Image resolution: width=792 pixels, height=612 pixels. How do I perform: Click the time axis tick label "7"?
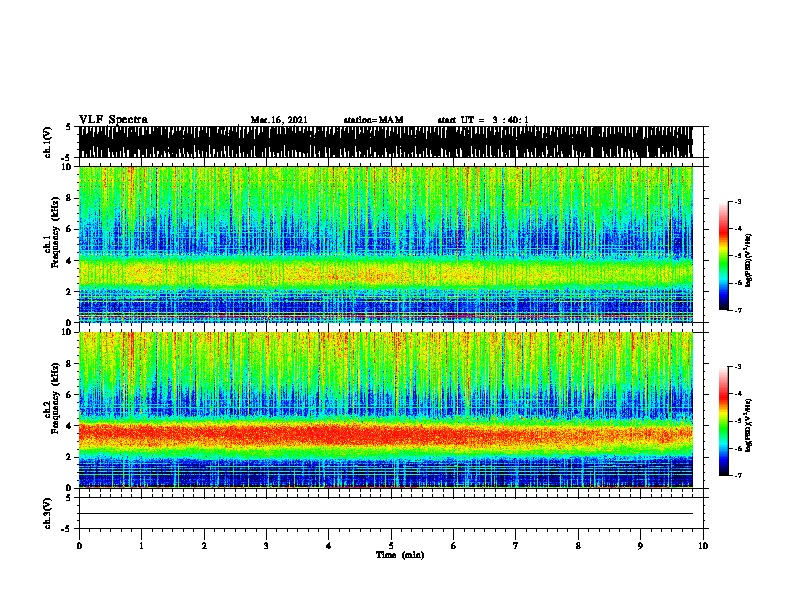pyautogui.click(x=516, y=546)
